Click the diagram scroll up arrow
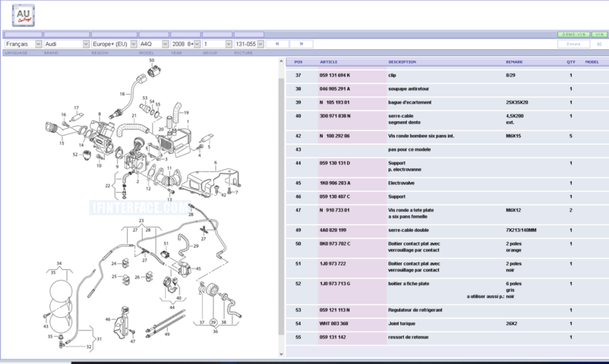 (281, 61)
